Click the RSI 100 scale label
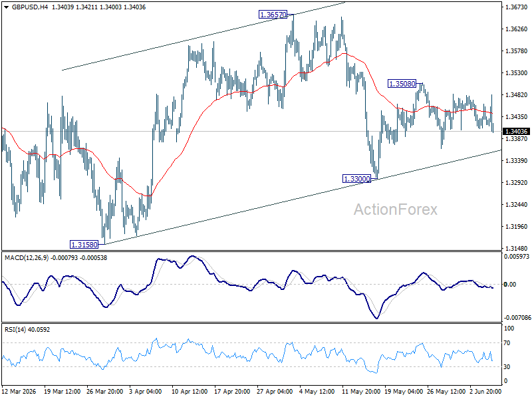This screenshot has width=532, height=399. pos(509,328)
